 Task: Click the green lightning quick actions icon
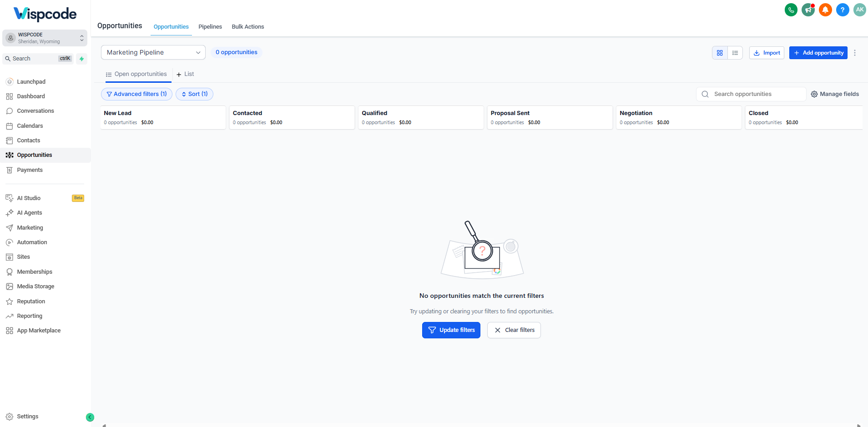coord(81,59)
